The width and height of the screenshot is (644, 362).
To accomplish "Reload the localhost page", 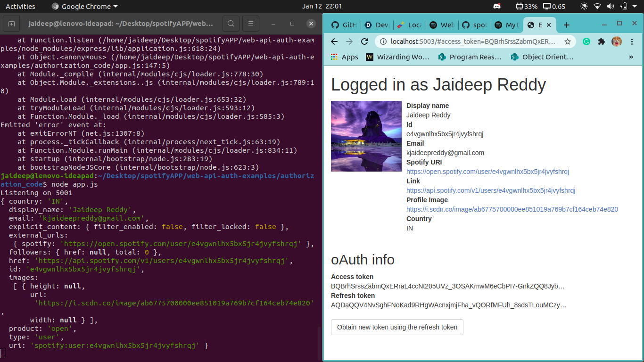I will [364, 41].
